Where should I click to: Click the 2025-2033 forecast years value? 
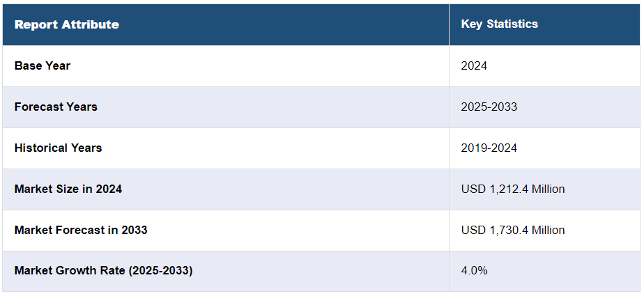coord(489,107)
